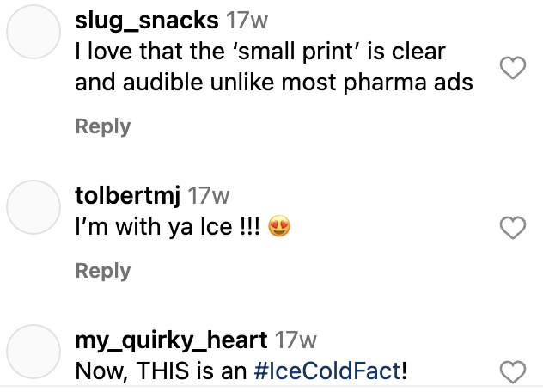This screenshot has width=543, height=392.
Task: Click the 'and audible unlike most pharma ads' line
Action: click(x=274, y=83)
